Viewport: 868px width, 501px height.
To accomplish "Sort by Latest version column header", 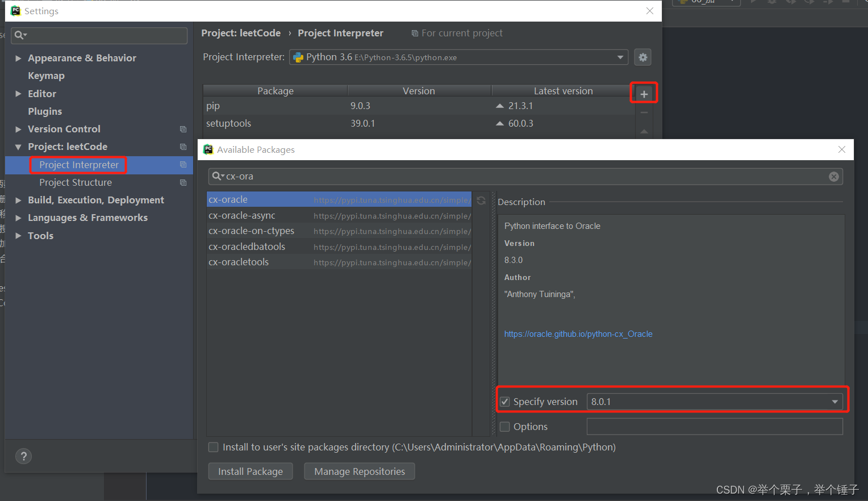I will click(x=563, y=91).
